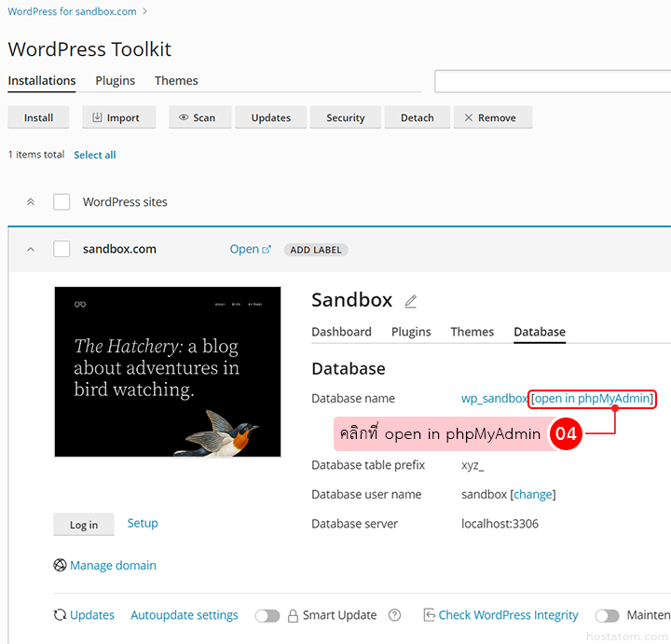Toggle the Smart Update switch
The width and height of the screenshot is (671, 644).
(x=267, y=615)
